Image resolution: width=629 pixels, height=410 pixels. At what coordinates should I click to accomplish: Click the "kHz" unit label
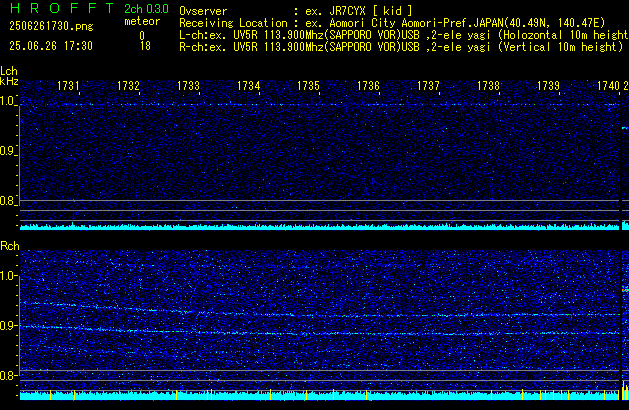9,81
